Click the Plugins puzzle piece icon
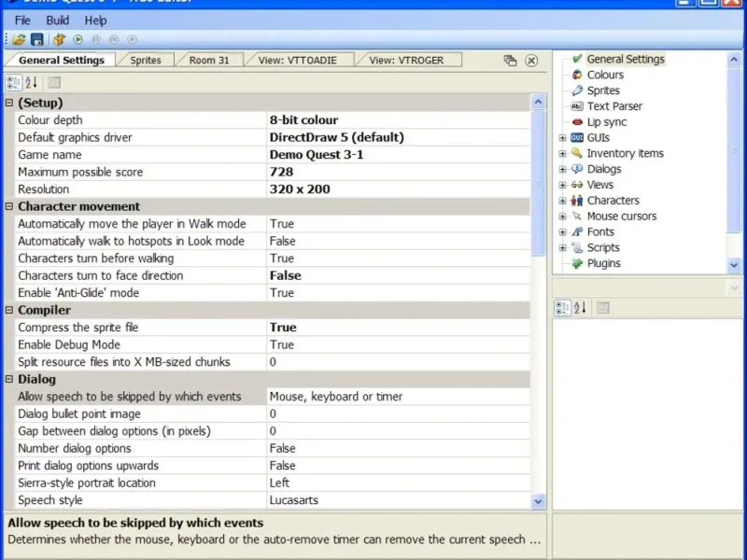 pos(577,263)
